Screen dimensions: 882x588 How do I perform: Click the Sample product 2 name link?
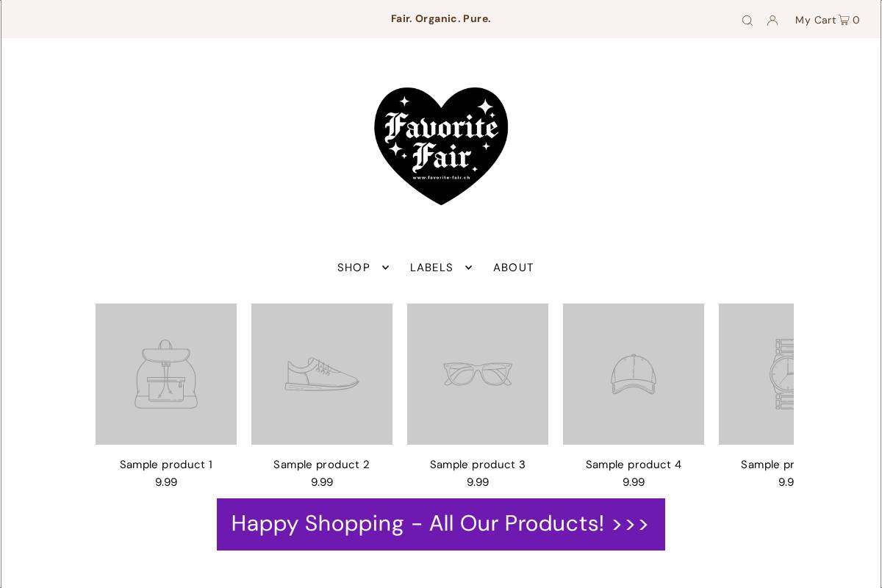322,465
